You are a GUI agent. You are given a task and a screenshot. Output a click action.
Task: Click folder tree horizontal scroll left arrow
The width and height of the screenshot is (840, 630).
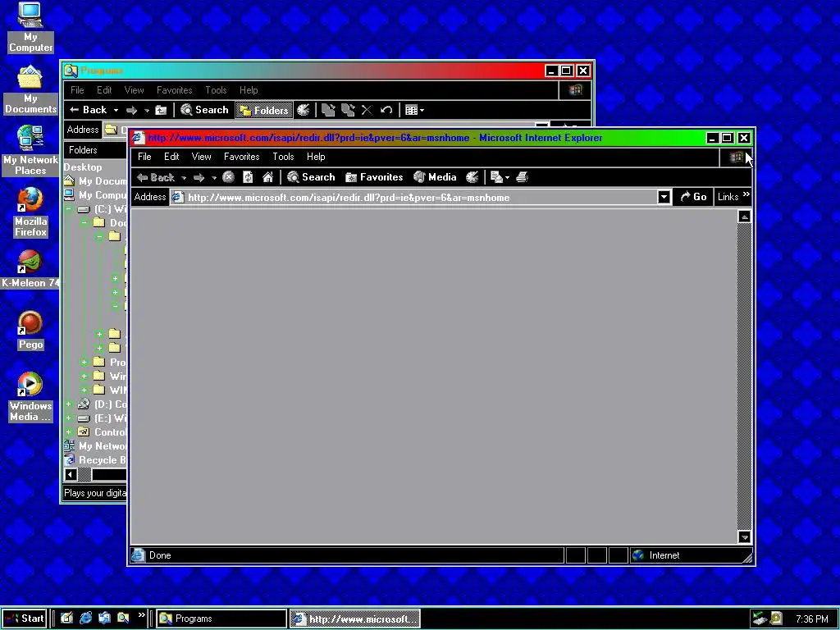tap(71, 475)
